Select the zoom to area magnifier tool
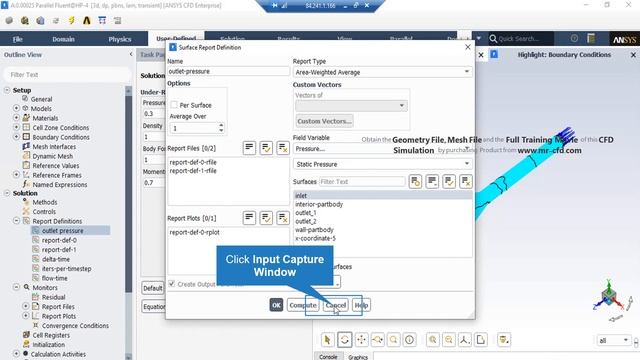This screenshot has width=640, height=360. tap(393, 340)
